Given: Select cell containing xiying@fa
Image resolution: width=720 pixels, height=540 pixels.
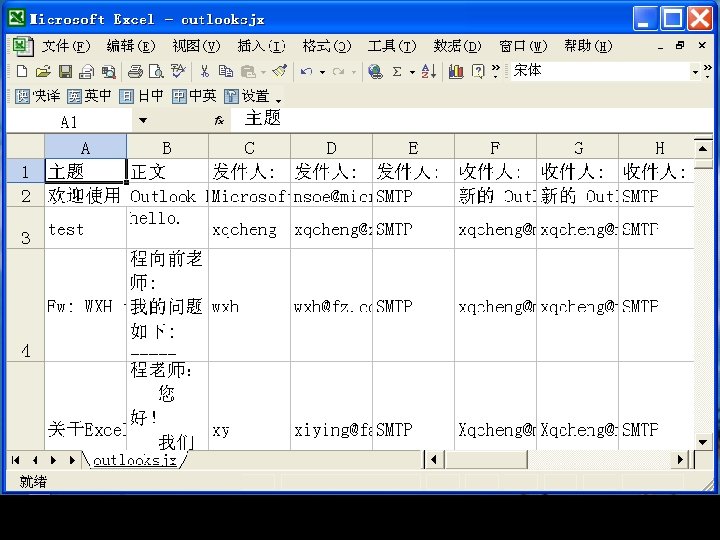Looking at the screenshot, I should click(331, 406).
